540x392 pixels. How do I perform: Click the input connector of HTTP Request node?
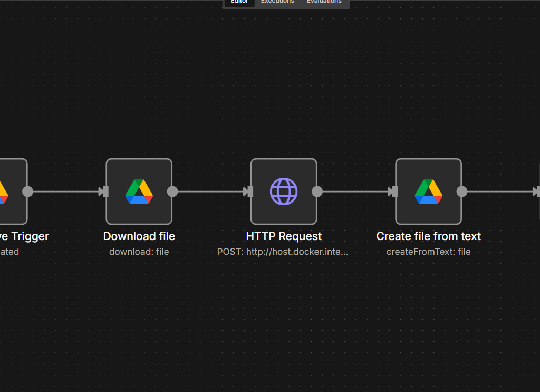pos(249,192)
